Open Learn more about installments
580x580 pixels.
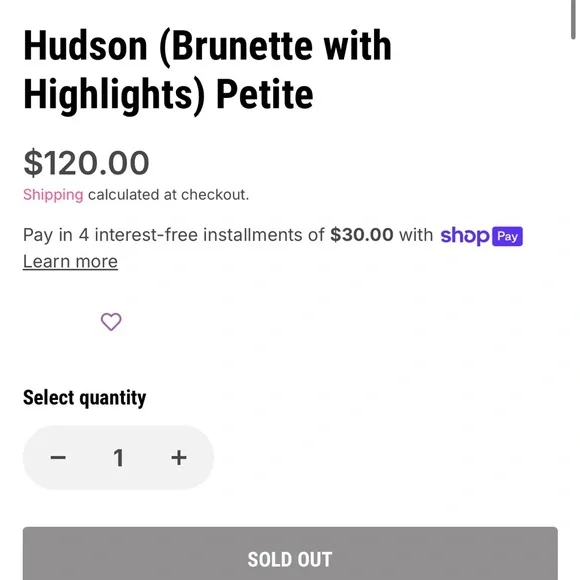click(x=70, y=262)
